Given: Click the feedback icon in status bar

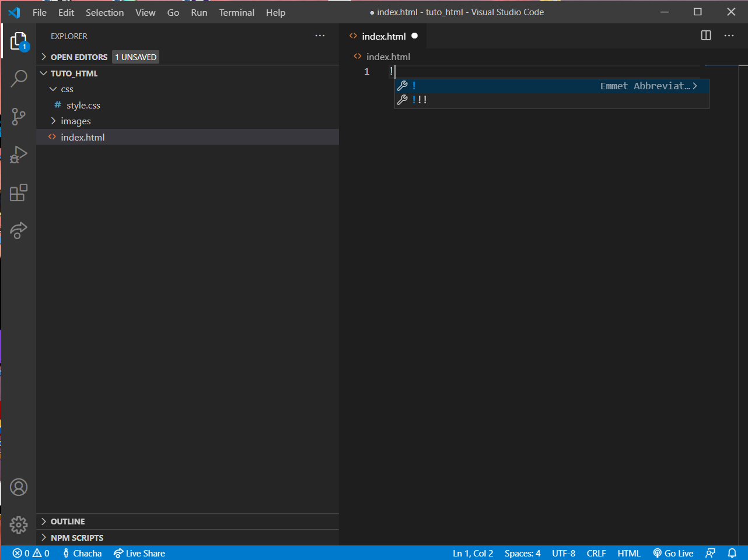Looking at the screenshot, I should 710,553.
